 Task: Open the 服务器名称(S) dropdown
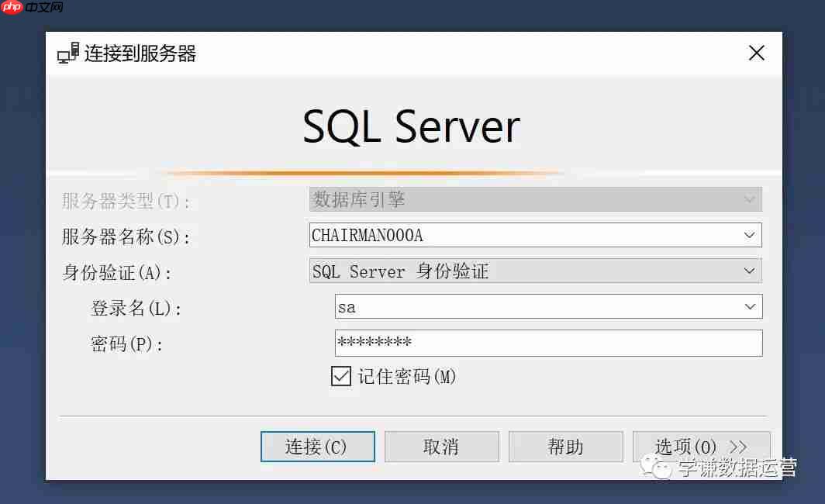click(x=749, y=235)
